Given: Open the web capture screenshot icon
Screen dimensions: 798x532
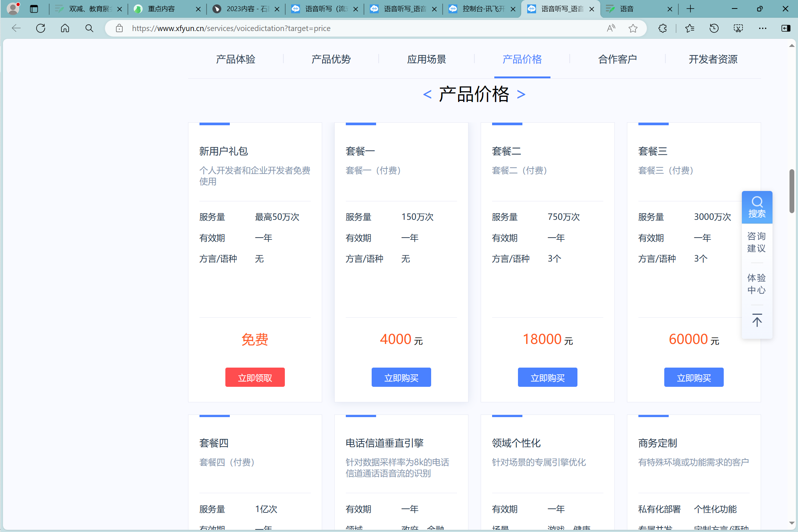Looking at the screenshot, I should 738,28.
